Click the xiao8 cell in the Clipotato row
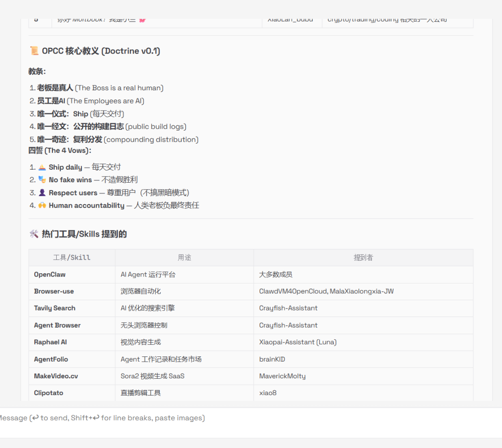This screenshot has height=448, width=502. coord(268,393)
